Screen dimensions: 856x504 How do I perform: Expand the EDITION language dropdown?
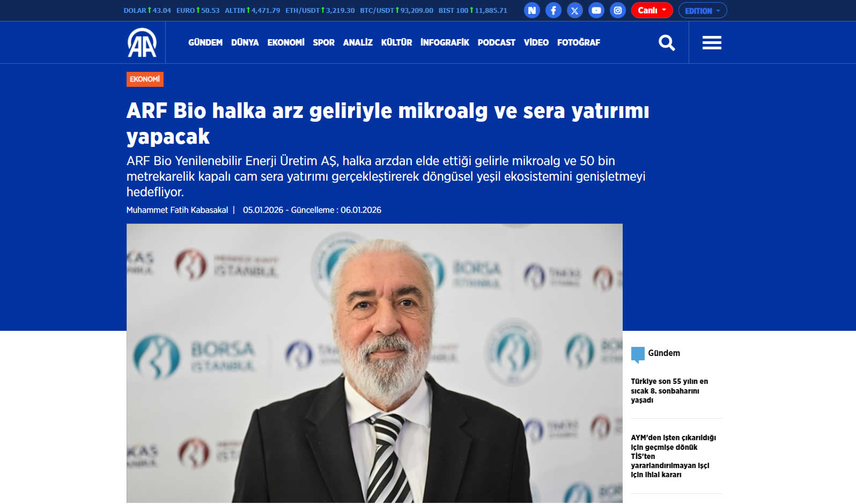702,11
